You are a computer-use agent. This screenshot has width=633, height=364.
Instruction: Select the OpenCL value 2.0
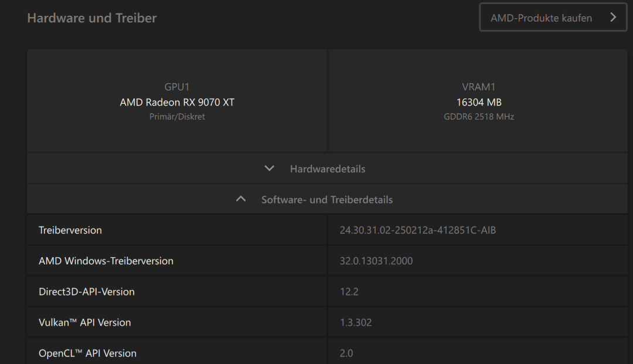tap(346, 353)
